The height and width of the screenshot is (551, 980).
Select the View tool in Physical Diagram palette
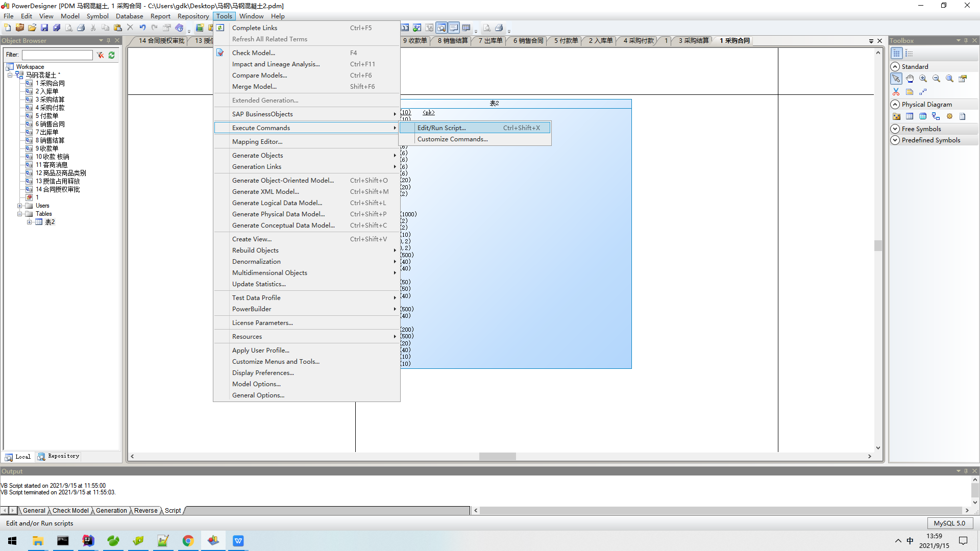coord(923,116)
